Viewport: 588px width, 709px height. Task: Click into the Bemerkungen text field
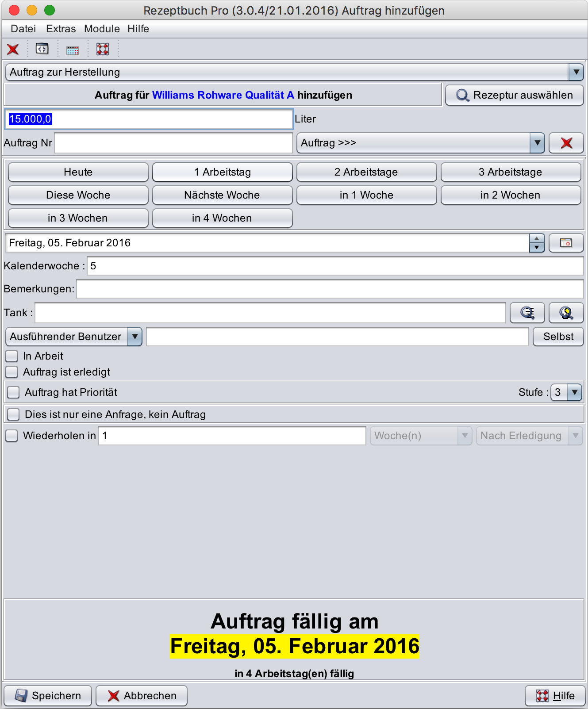[330, 289]
